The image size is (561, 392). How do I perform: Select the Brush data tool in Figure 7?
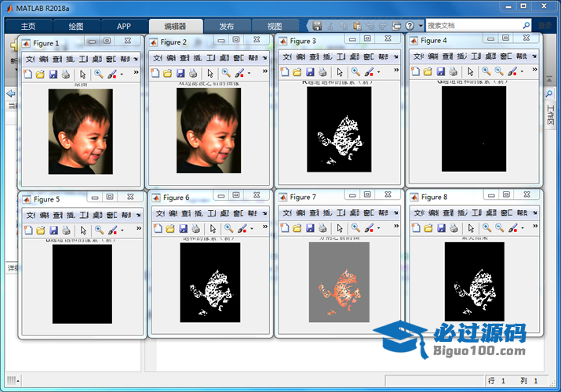point(370,229)
